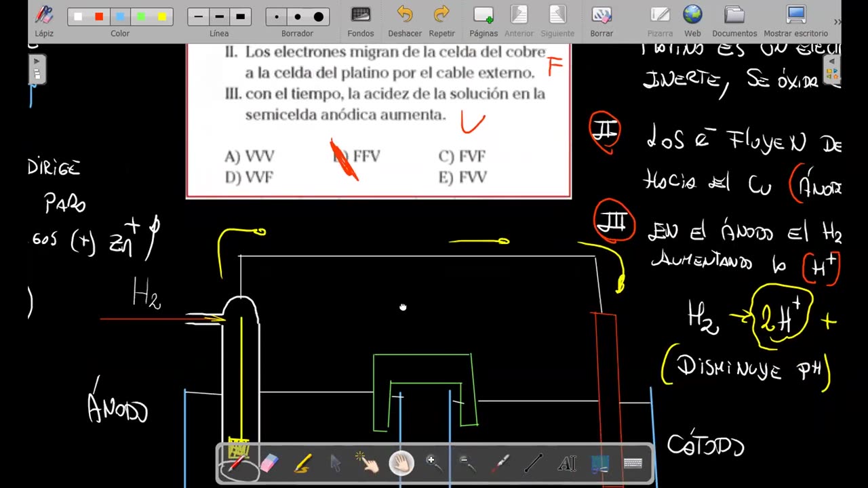Pick the blue pen color

120,17
